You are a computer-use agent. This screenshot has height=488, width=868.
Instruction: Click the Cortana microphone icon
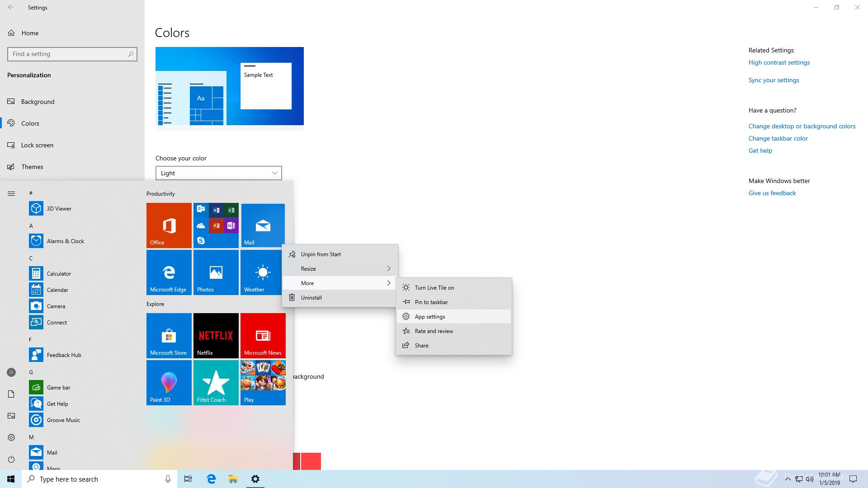pos(168,479)
